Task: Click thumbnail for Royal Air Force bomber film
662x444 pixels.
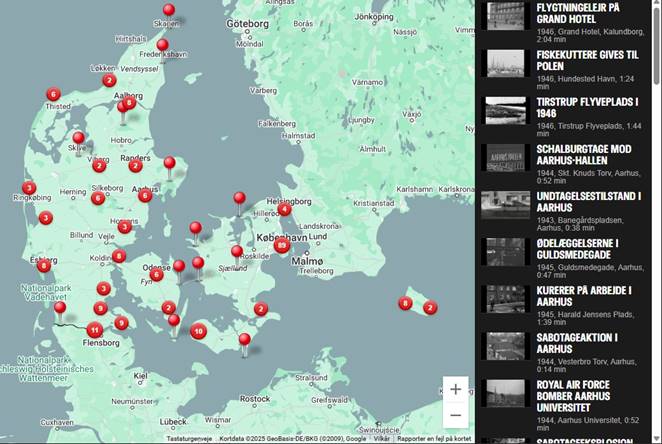Action: coord(505,393)
